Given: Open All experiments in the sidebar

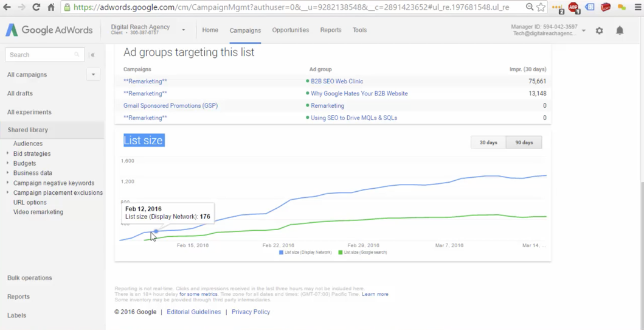Looking at the screenshot, I should tap(29, 112).
